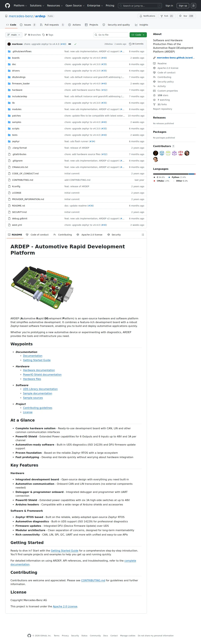
Task: Click the ARDEP board image in README
Action: click(42, 288)
